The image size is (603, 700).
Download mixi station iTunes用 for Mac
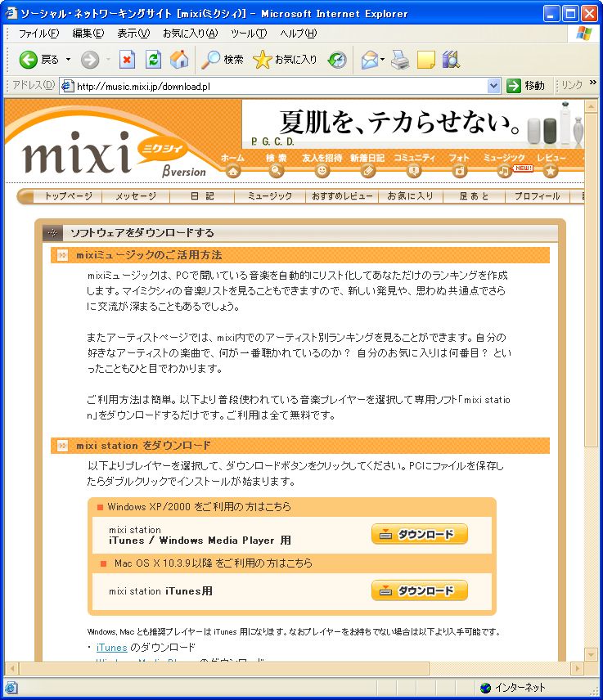pos(420,590)
